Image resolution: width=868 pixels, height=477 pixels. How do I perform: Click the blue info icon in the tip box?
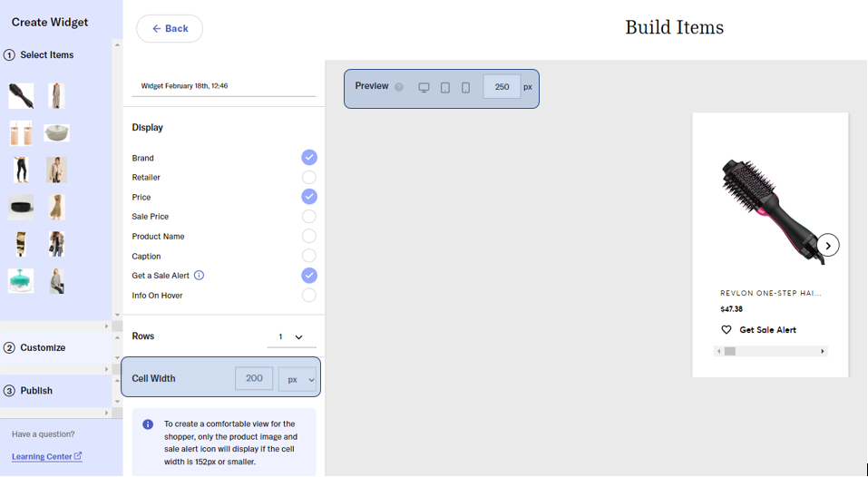[148, 424]
